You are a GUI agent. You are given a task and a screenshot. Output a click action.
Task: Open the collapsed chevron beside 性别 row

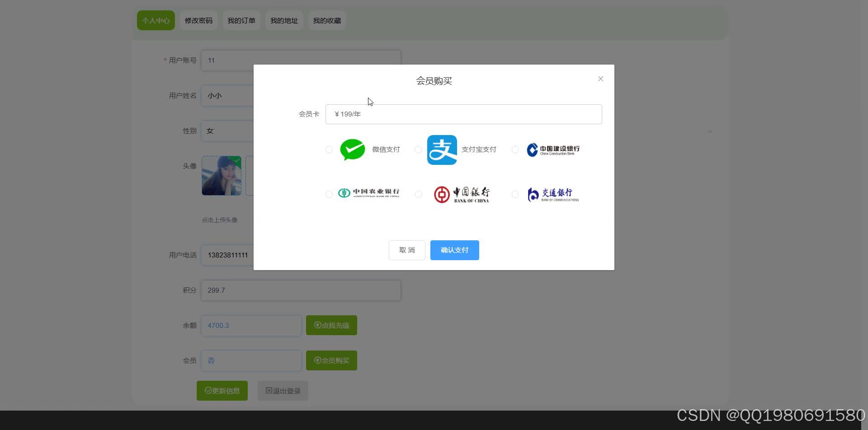click(x=710, y=131)
